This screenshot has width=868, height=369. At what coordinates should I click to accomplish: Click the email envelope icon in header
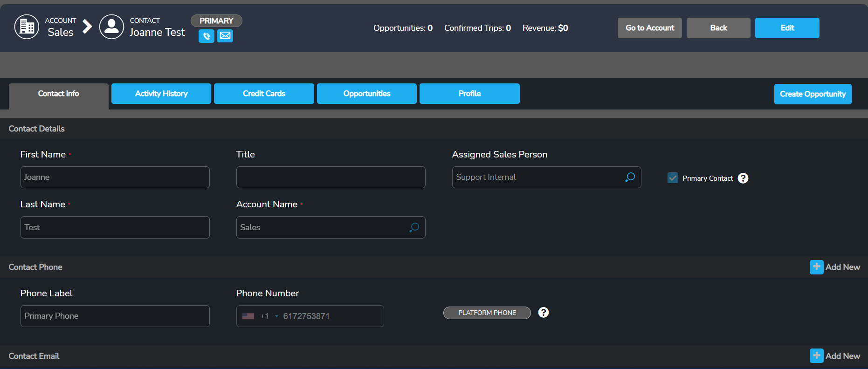pyautogui.click(x=225, y=36)
